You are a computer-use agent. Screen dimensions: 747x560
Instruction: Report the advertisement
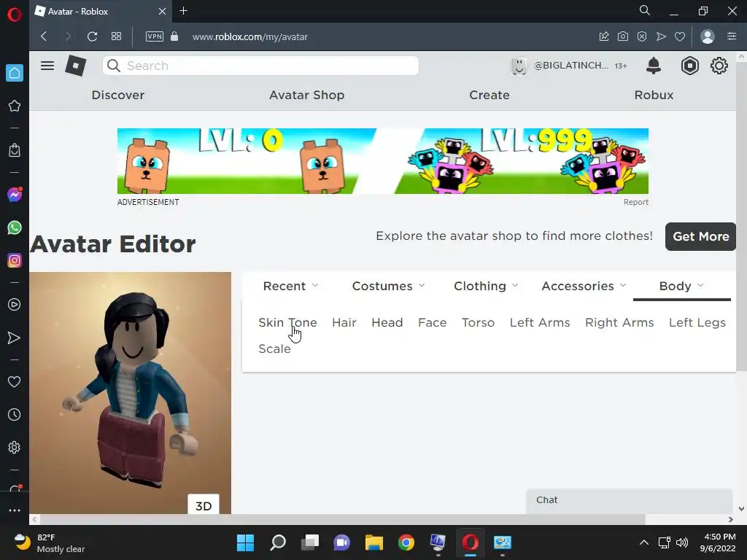636,202
